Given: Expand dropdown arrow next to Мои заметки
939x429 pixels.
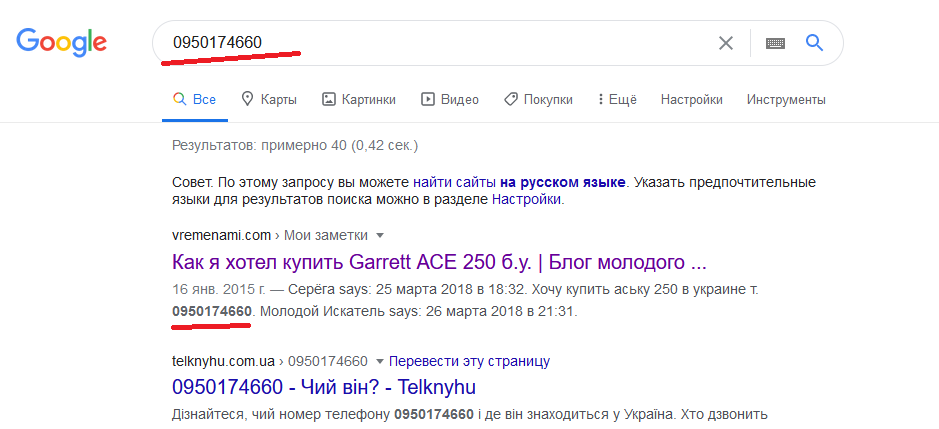Looking at the screenshot, I should 379,235.
